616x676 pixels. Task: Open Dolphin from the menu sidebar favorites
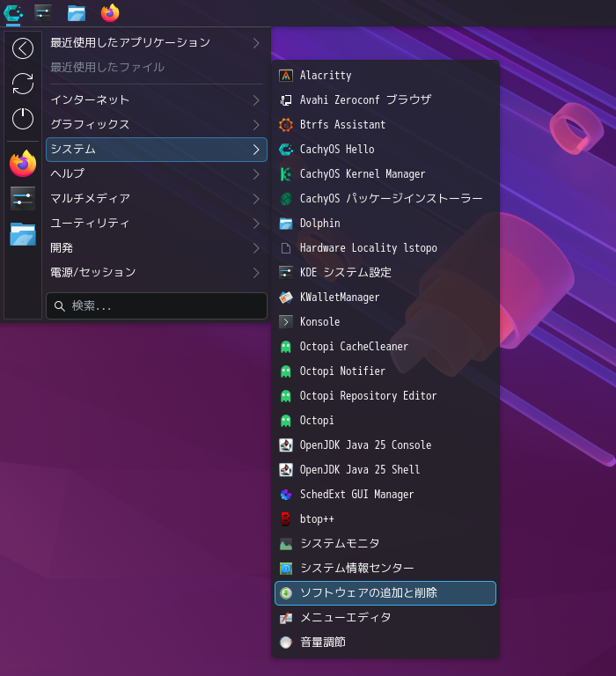tap(23, 234)
